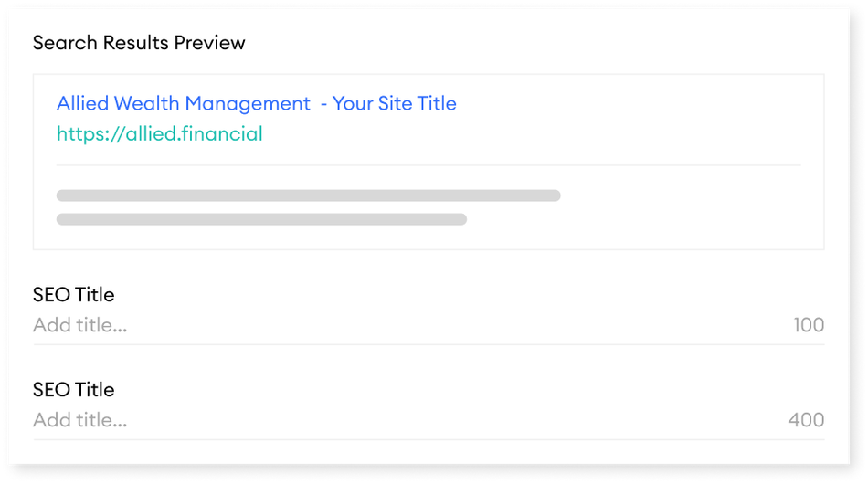Select the shorter gray description placeholder bar

tap(261, 219)
